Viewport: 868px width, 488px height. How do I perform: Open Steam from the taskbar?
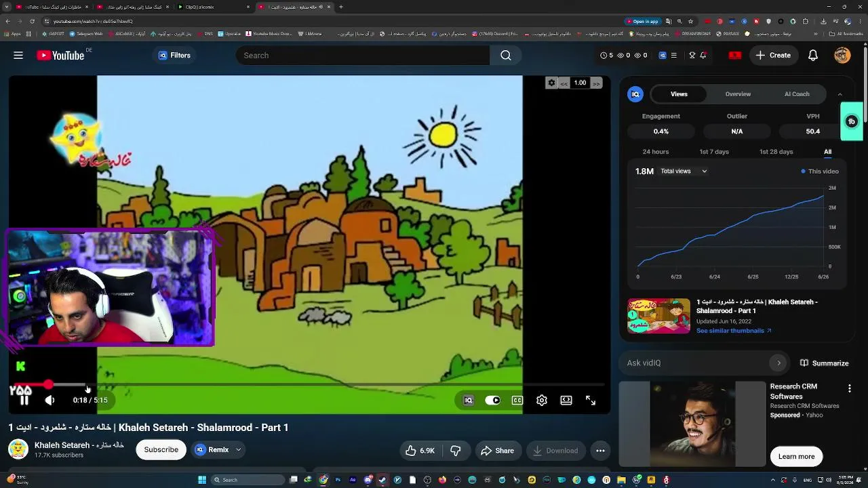[383, 480]
